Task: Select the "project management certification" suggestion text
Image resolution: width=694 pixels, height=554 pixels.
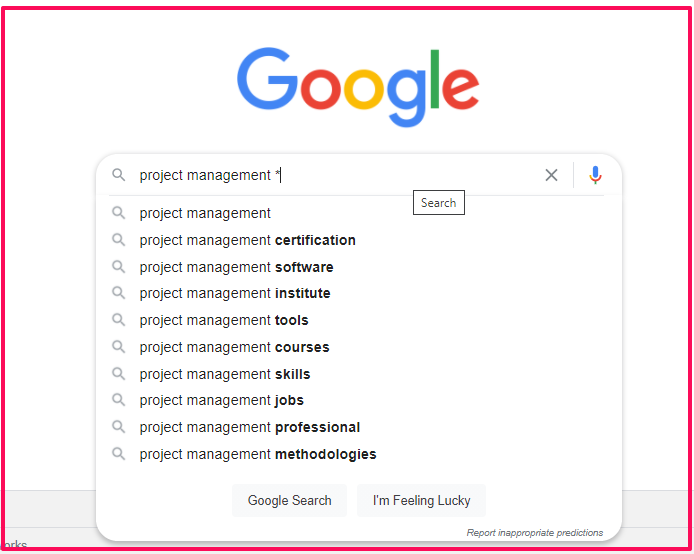Action: (x=247, y=240)
